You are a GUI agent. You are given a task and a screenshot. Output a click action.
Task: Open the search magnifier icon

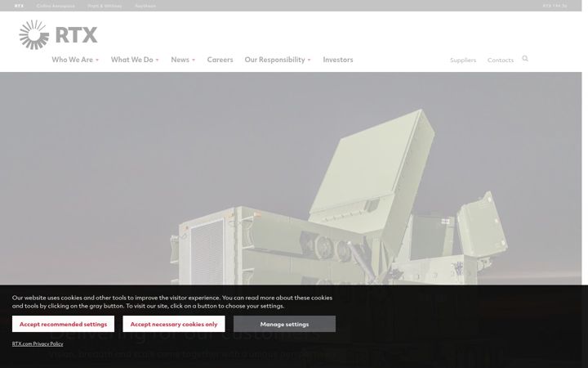[525, 59]
